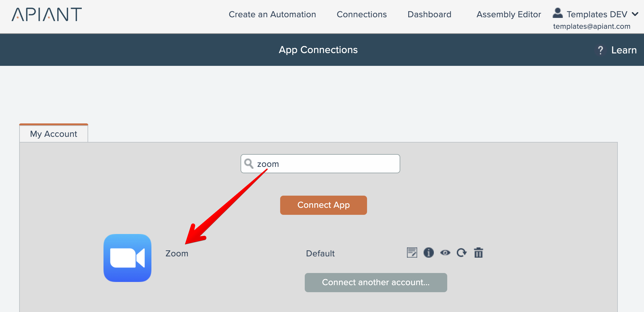The height and width of the screenshot is (312, 644).
Task: Open the Dashboard page
Action: (x=429, y=14)
